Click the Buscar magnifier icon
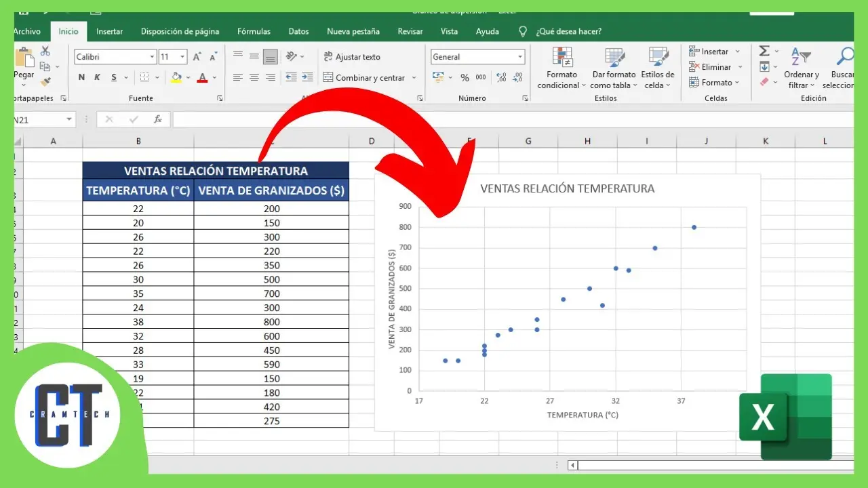The image size is (868, 488). [846, 57]
